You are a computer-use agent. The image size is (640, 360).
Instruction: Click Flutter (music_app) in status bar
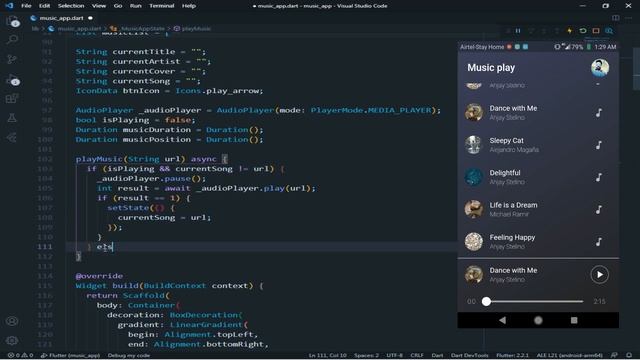[x=71, y=356]
